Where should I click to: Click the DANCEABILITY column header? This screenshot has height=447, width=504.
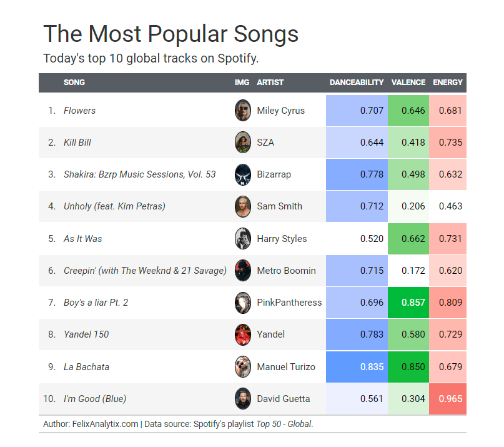click(x=357, y=83)
